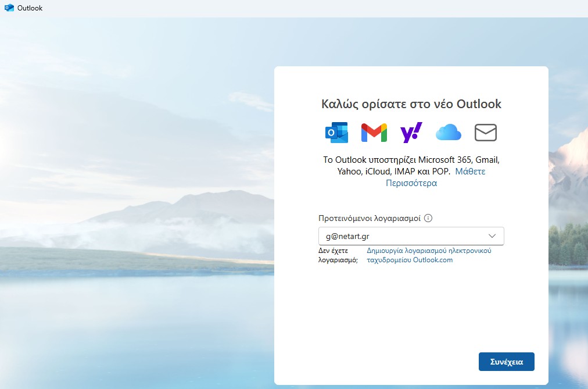Click the Outlook app icon in title bar

click(x=9, y=8)
